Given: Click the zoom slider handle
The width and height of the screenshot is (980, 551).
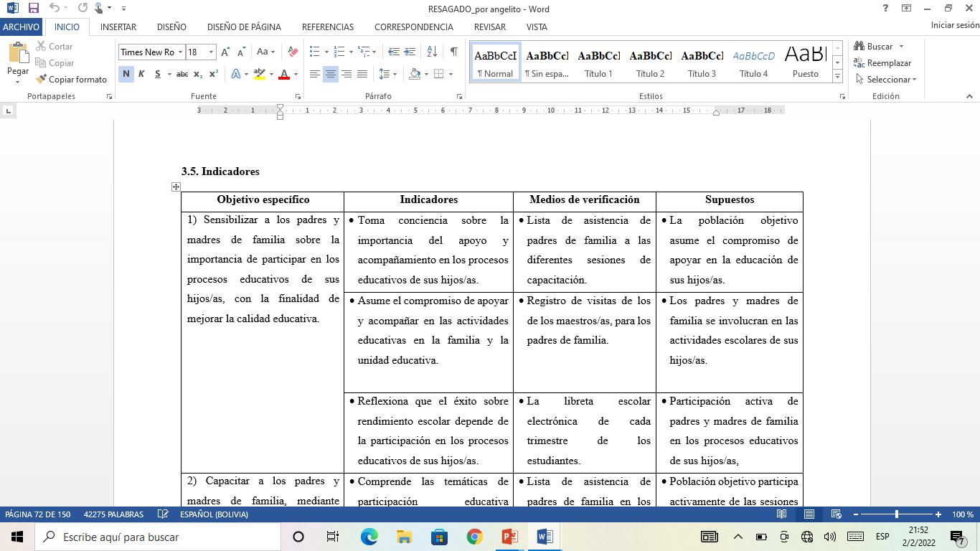Looking at the screenshot, I should [896, 514].
